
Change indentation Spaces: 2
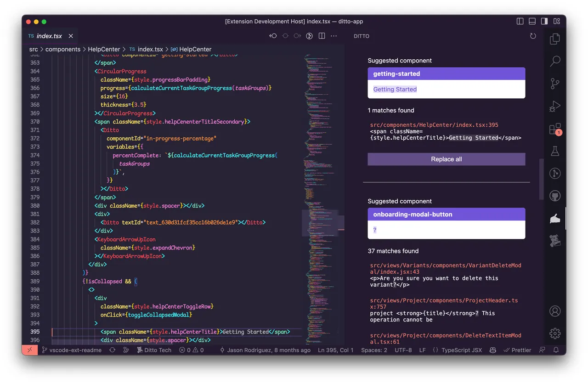(374, 350)
